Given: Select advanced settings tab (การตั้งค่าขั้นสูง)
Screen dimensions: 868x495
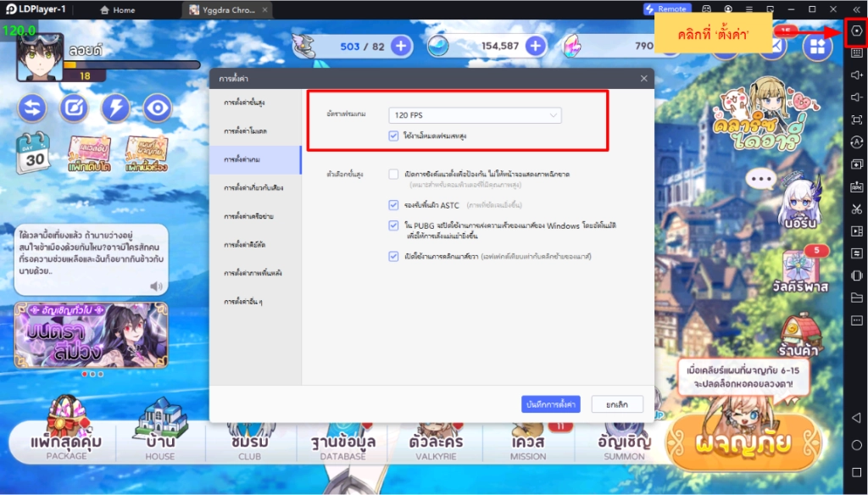Looking at the screenshot, I should 256,103.
